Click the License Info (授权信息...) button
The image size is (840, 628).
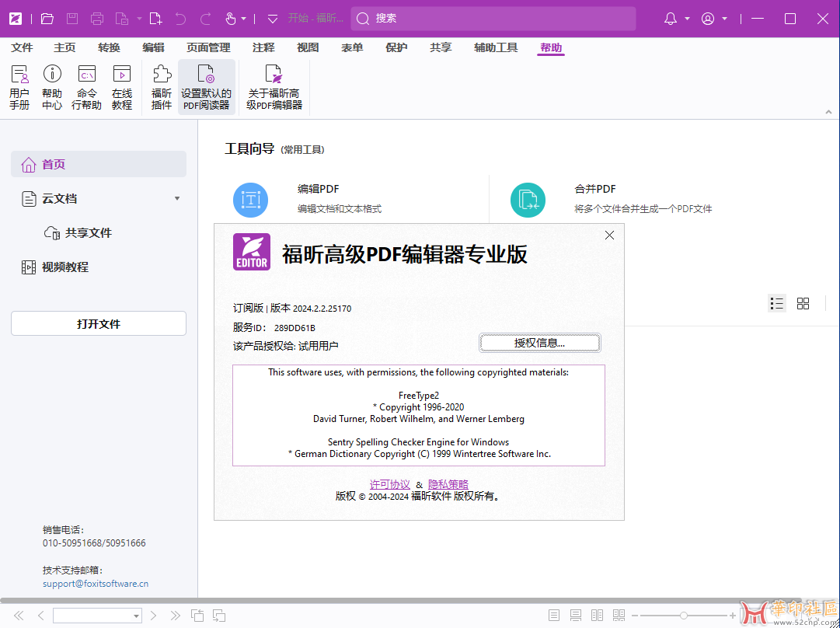coord(539,343)
